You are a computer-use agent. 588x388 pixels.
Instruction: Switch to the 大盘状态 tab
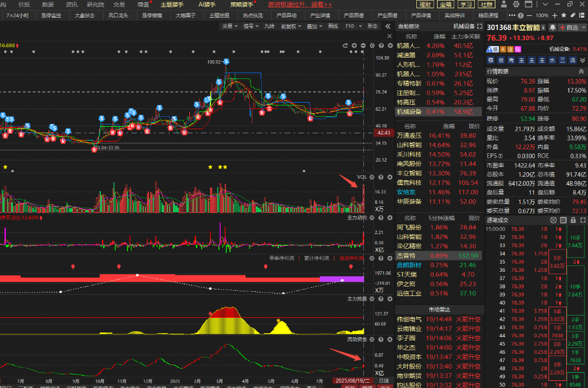pos(85,15)
